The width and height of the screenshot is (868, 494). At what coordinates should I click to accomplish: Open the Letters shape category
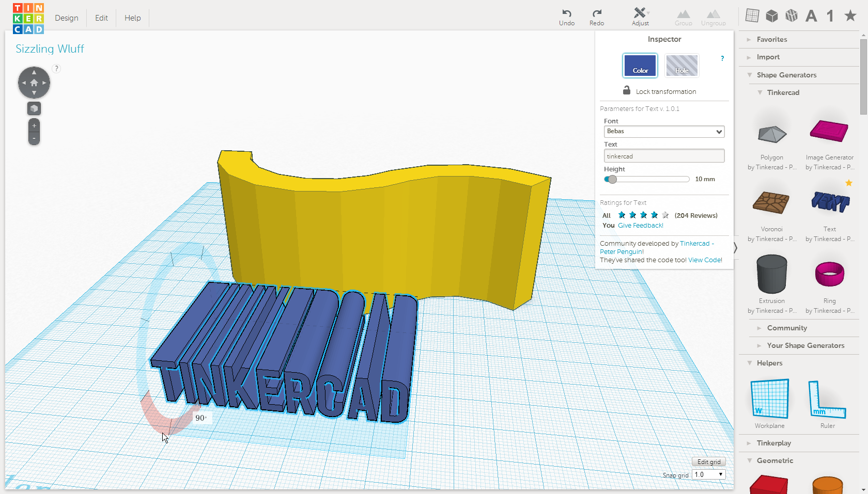click(811, 15)
